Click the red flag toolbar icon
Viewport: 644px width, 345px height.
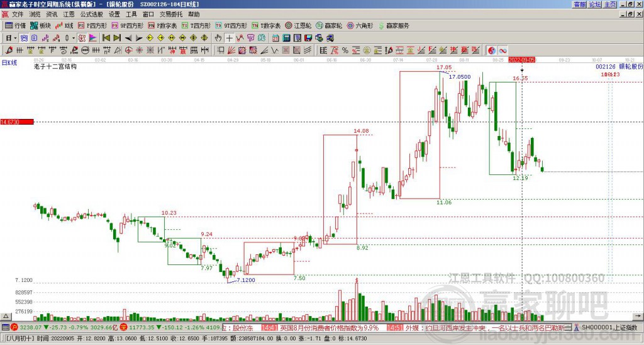pyautogui.click(x=93, y=38)
